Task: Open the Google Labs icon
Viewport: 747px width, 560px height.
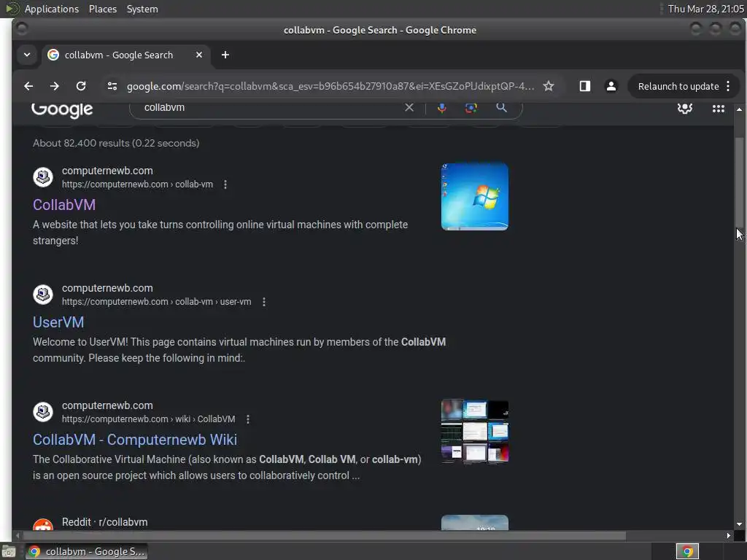Action: [x=684, y=108]
